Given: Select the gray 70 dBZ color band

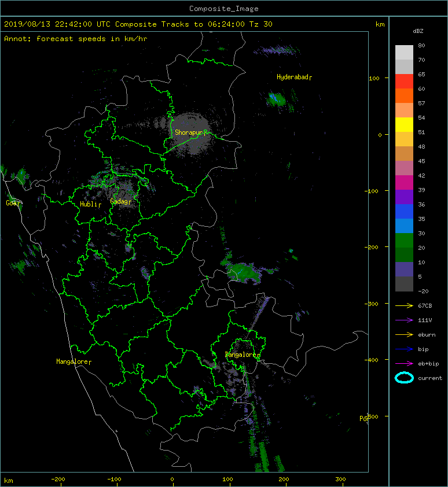Looking at the screenshot, I should click(x=404, y=67).
